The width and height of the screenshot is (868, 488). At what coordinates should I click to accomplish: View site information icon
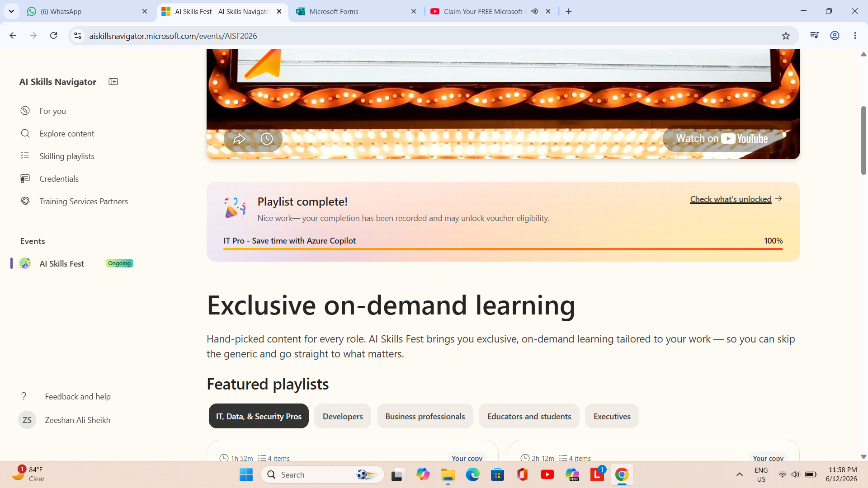(78, 36)
